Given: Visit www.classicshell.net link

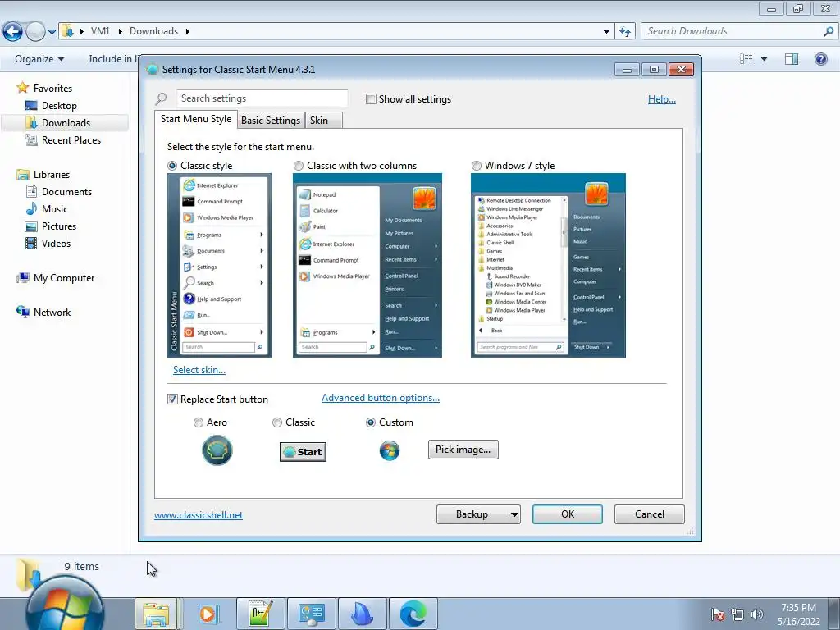Looking at the screenshot, I should 199,515.
